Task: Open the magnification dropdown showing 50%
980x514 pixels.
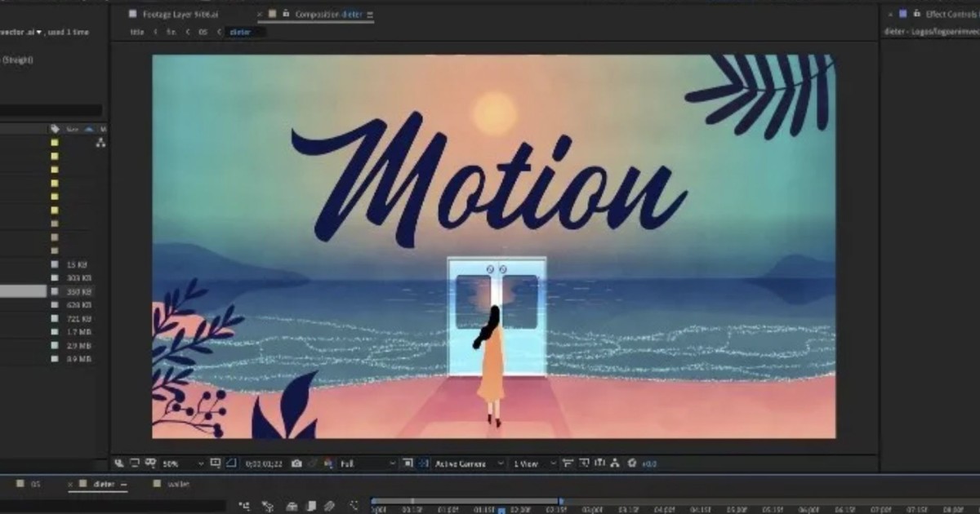Action: tap(184, 463)
